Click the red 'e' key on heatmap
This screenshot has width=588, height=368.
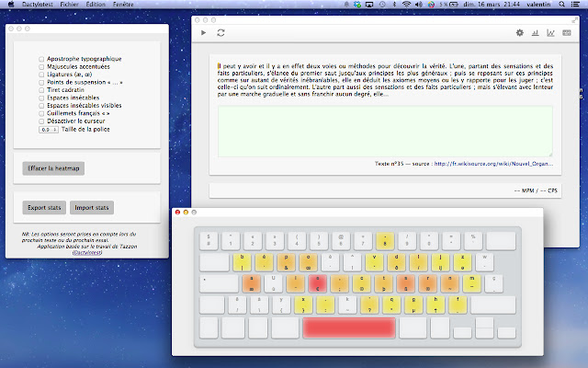pyautogui.click(x=317, y=283)
